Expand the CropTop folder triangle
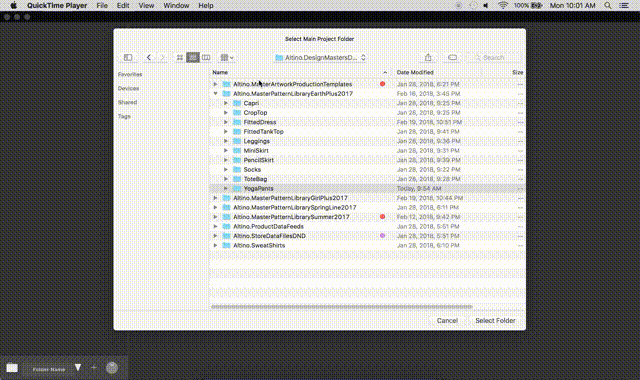 click(x=226, y=112)
